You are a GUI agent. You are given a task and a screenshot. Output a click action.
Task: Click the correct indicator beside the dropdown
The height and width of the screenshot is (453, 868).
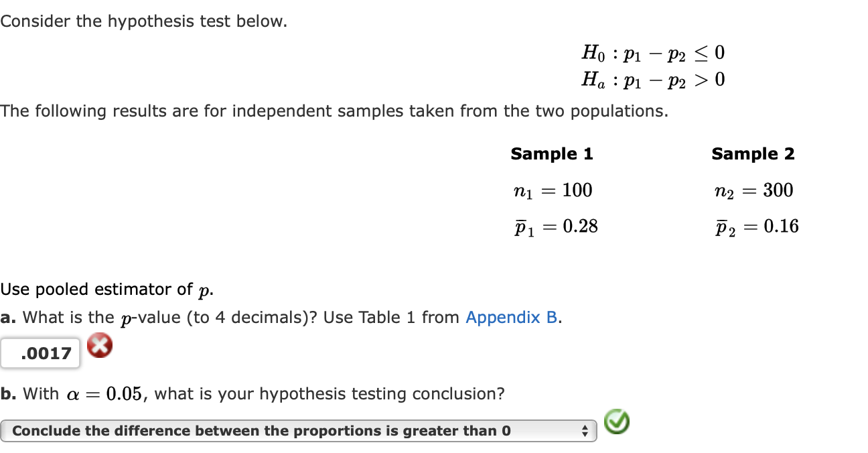(616, 422)
